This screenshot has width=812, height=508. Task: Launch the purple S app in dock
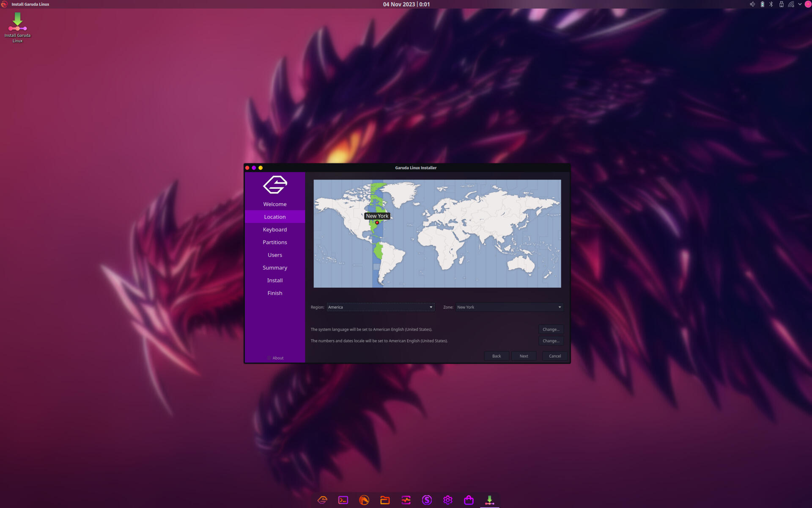[427, 500]
